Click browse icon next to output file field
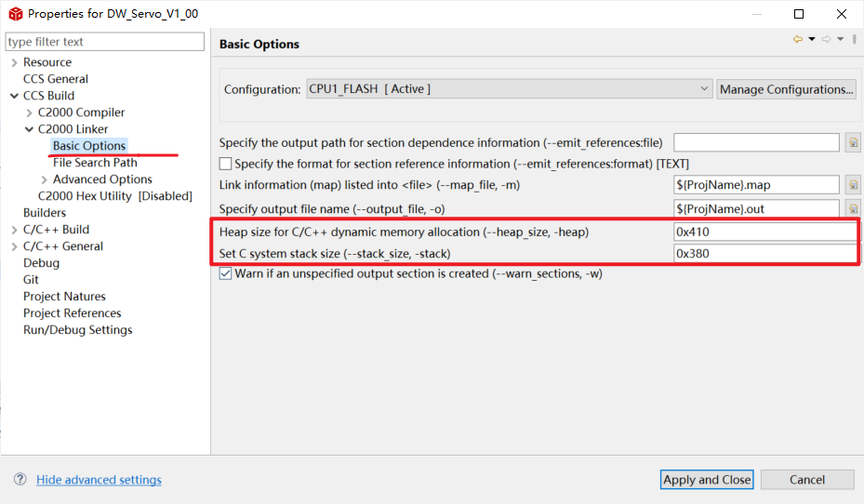 853,209
